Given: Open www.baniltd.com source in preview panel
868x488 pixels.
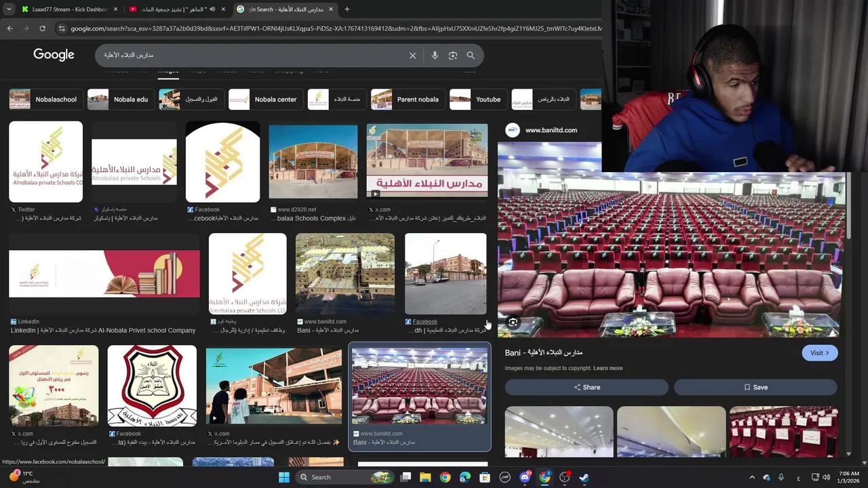Looking at the screenshot, I should (551, 130).
